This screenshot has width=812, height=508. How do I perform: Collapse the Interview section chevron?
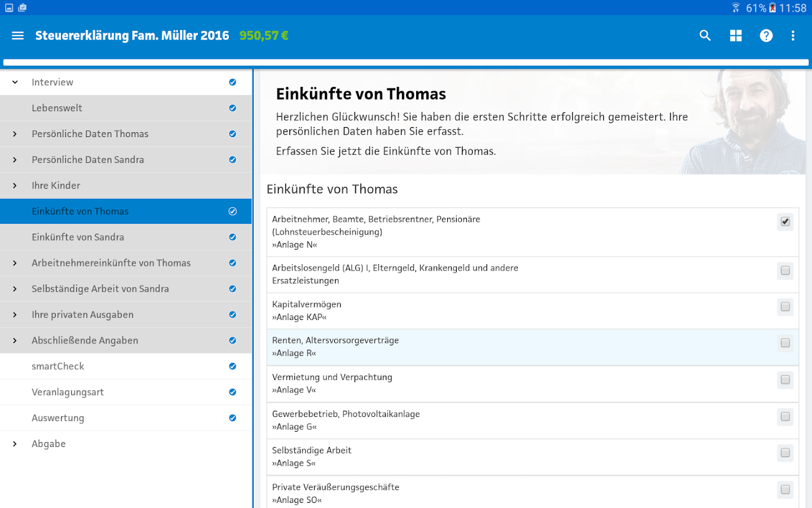tap(15, 82)
